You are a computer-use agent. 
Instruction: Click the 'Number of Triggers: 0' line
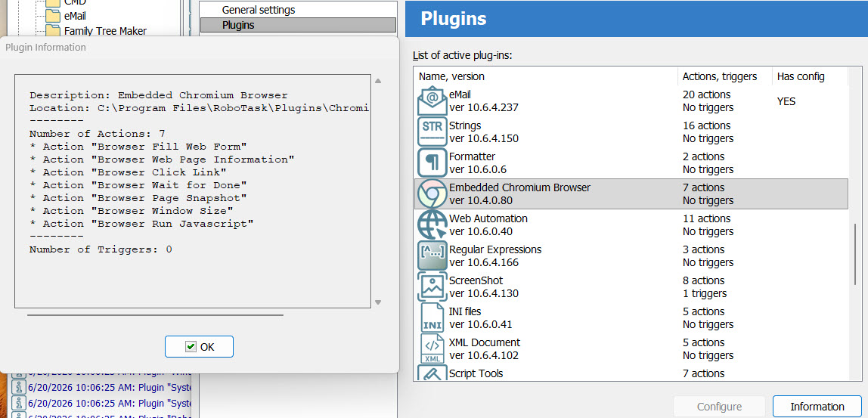[x=101, y=249]
